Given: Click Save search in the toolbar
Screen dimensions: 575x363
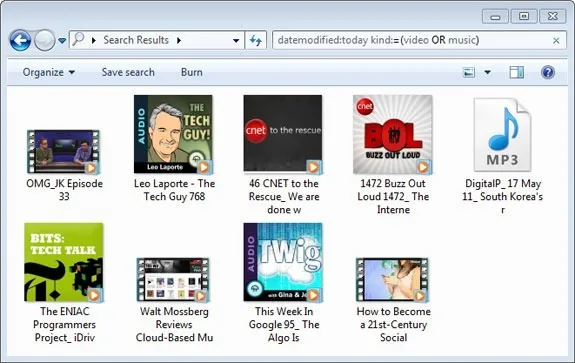Looking at the screenshot, I should pyautogui.click(x=128, y=72).
